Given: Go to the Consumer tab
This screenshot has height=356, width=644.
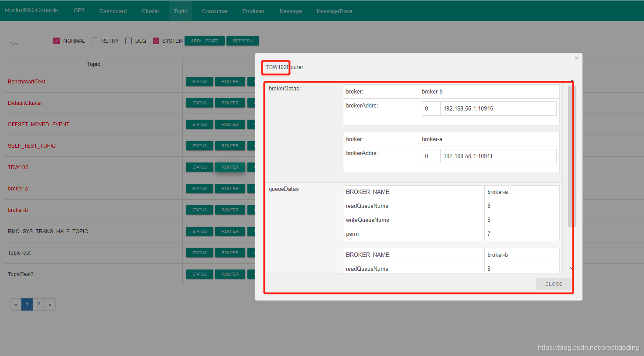Looking at the screenshot, I should pyautogui.click(x=215, y=11).
